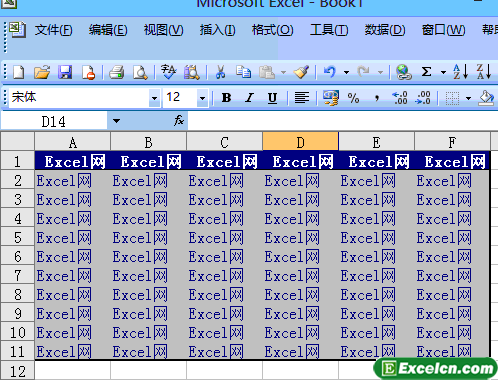498x380 pixels.
Task: Undo the last action
Action: tap(330, 72)
